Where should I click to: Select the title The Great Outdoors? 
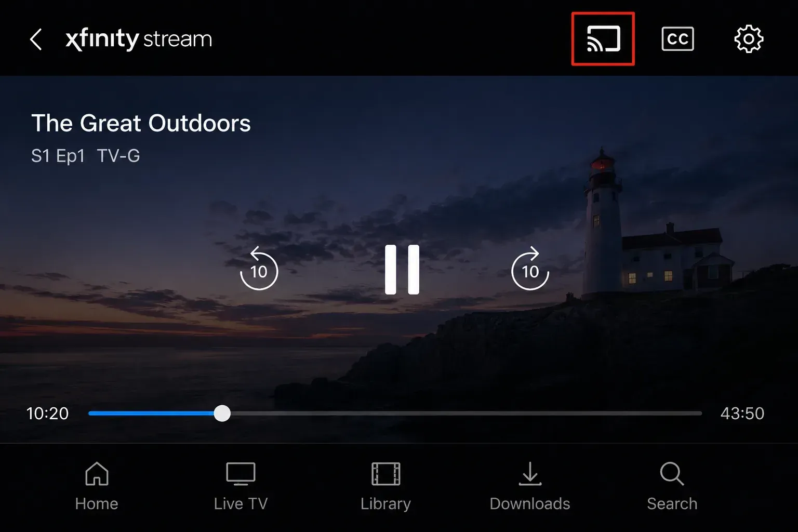(x=141, y=123)
